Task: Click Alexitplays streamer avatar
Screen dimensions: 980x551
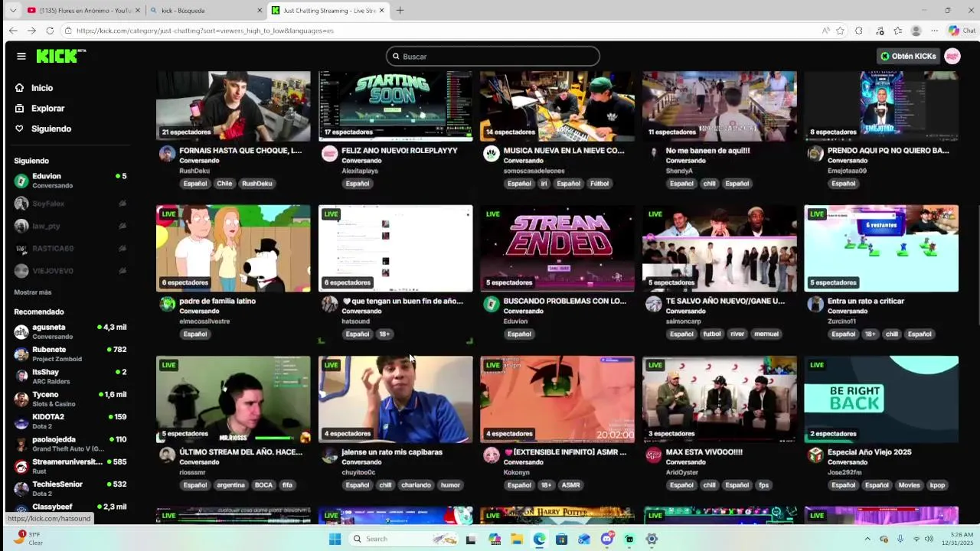Action: 329,154
